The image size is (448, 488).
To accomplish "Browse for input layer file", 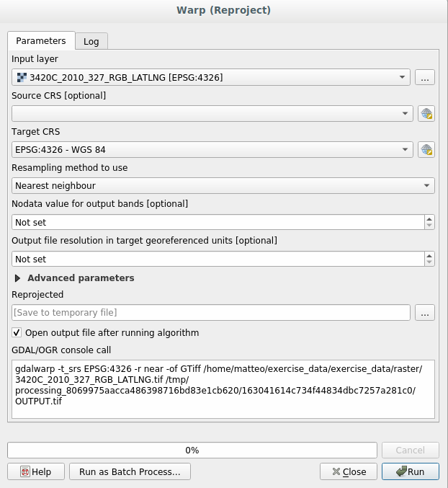I will click(426, 77).
